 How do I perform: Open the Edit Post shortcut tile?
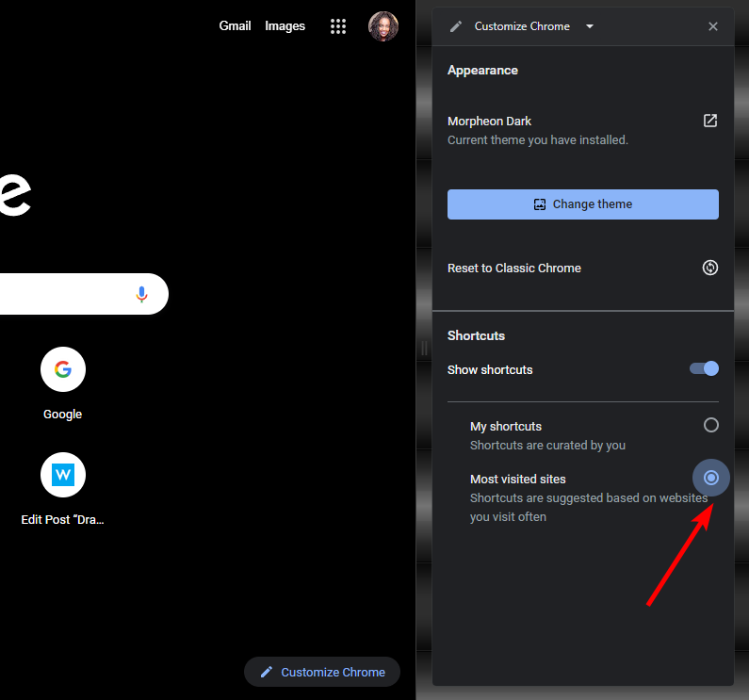tap(62, 490)
